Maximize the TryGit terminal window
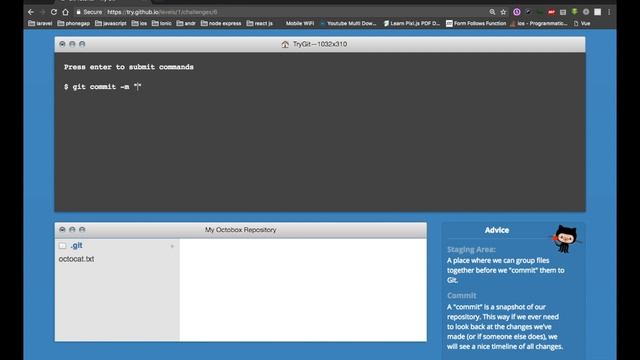640x360 pixels. (82, 44)
